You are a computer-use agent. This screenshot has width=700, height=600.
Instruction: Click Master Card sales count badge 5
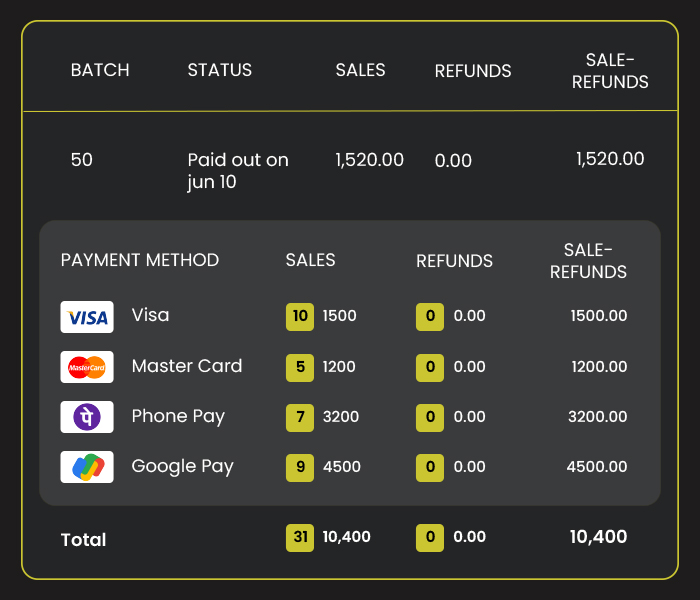(299, 367)
